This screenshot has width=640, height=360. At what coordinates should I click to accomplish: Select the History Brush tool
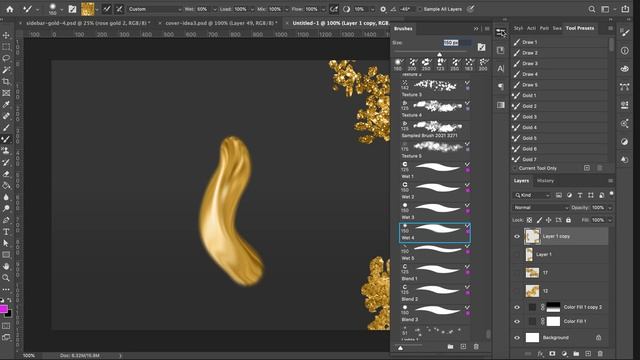coord(6,162)
